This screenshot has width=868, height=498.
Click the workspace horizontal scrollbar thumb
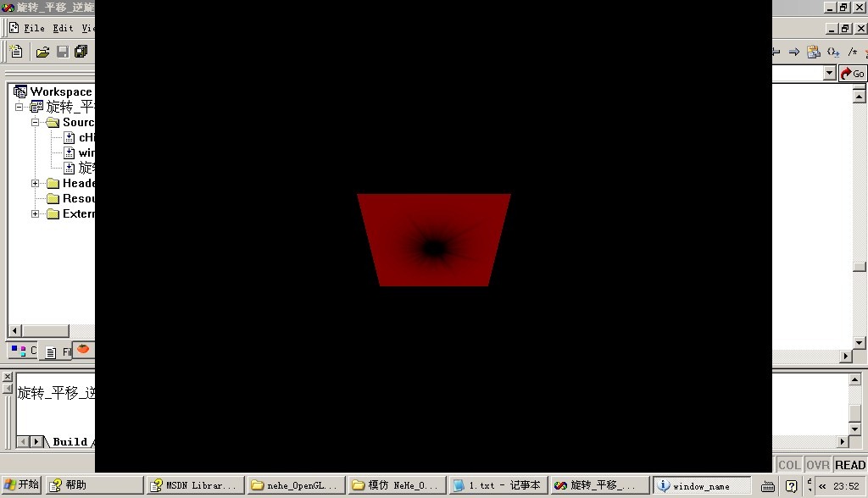46,331
